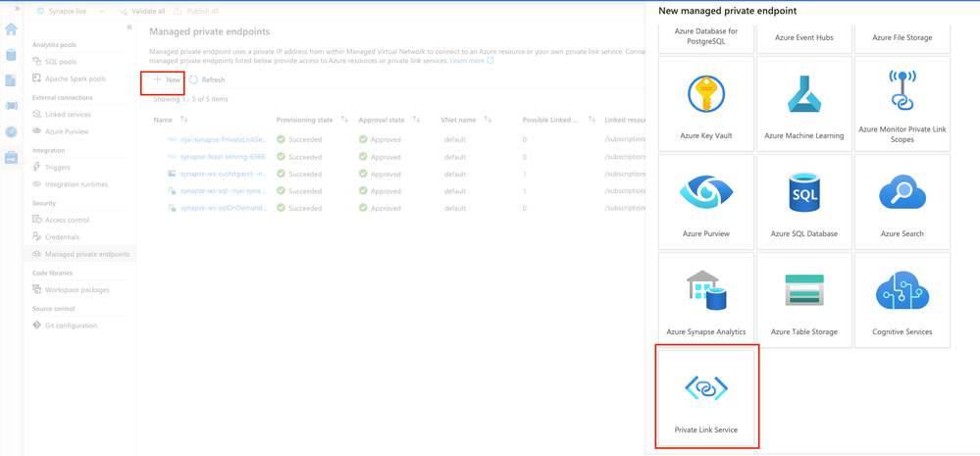The image size is (980, 456).
Task: Click the Triggers lightning icon
Action: pos(37,167)
